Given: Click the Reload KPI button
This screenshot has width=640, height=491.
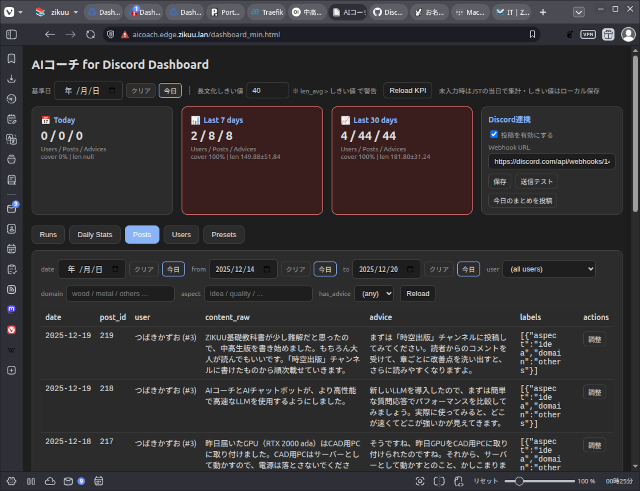Looking at the screenshot, I should point(407,90).
